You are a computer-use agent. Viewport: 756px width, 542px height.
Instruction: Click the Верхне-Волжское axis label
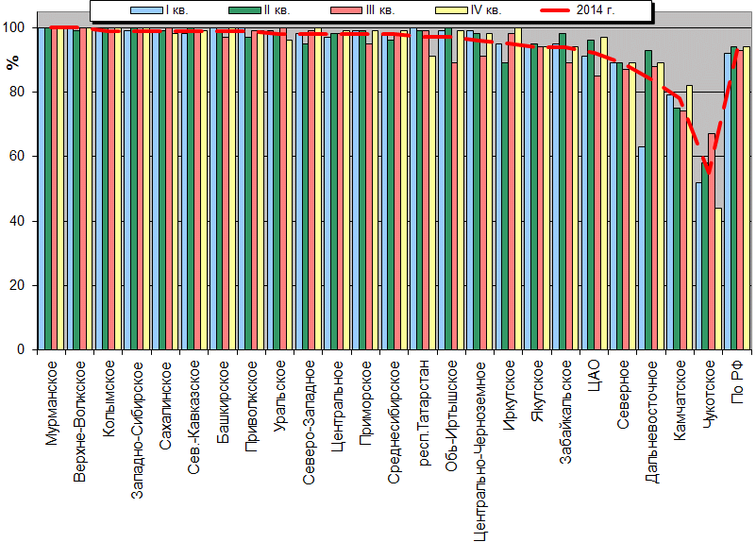(80, 421)
